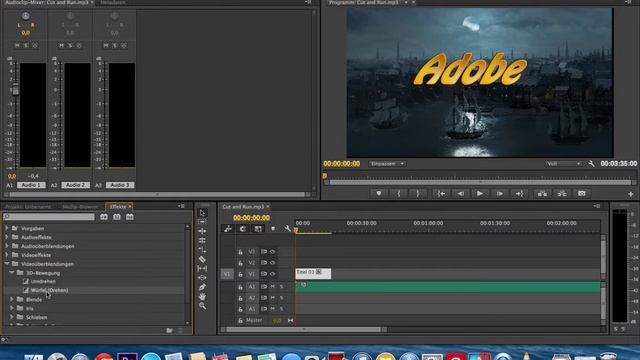This screenshot has height=360, width=640.
Task: Play the program monitor
Action: 480,193
